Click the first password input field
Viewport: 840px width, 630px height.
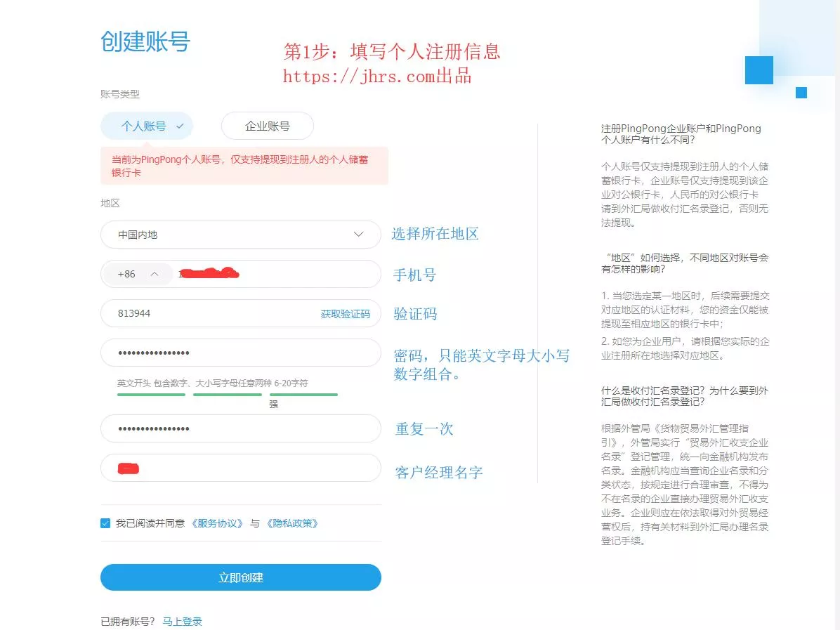[x=240, y=353]
